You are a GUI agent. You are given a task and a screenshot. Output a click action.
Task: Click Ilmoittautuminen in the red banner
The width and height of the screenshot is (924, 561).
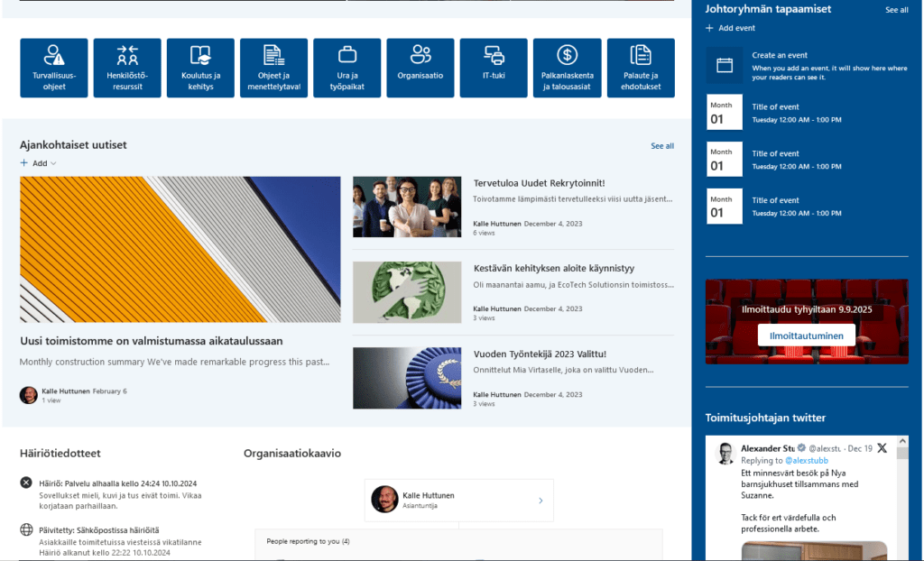[x=806, y=335]
